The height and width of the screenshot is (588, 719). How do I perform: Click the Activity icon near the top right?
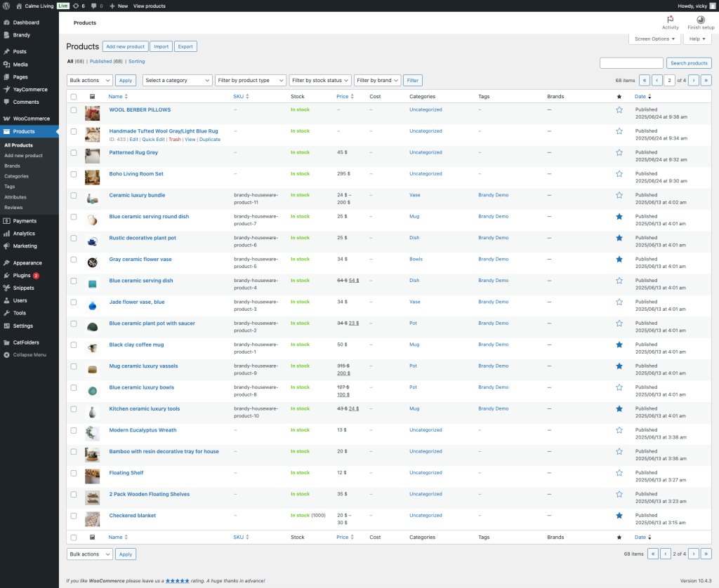[x=671, y=22]
